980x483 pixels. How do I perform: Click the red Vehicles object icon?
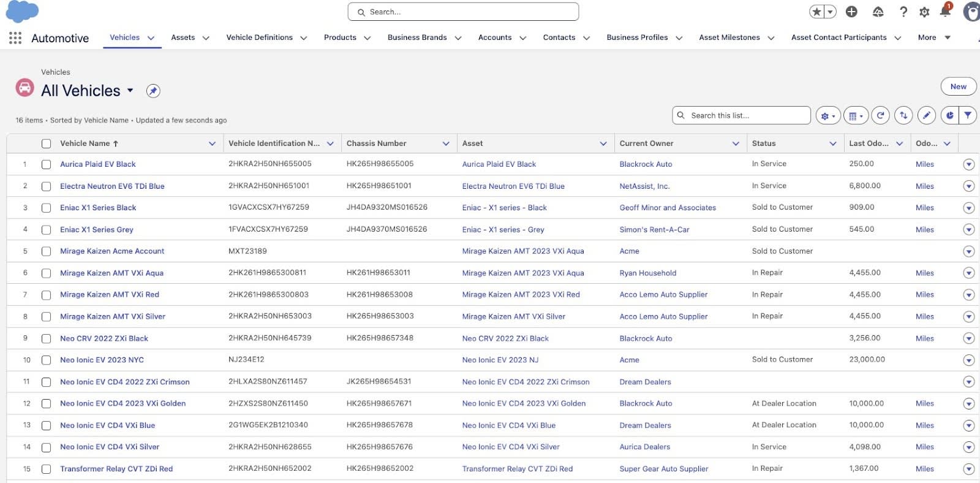[x=24, y=88]
